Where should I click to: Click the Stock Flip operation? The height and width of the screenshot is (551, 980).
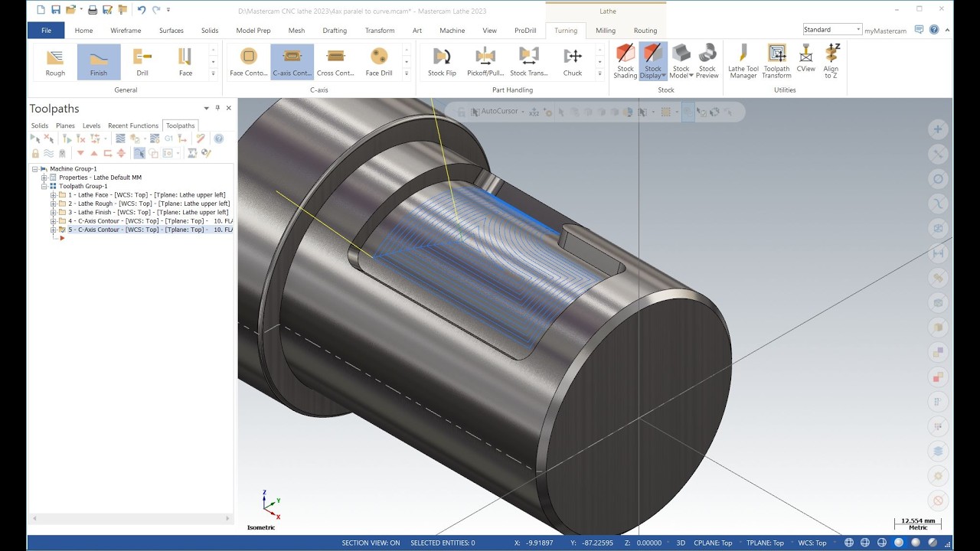point(442,61)
